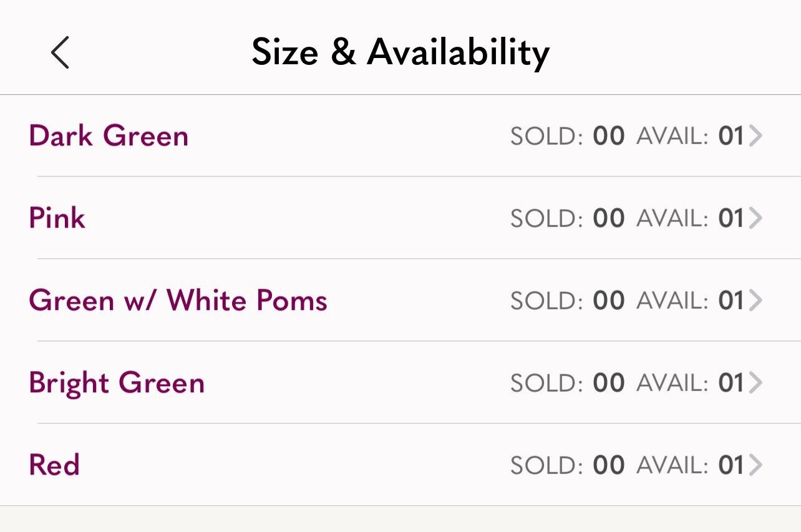
Task: Tap the Bright Green row chevron
Action: coord(755,383)
